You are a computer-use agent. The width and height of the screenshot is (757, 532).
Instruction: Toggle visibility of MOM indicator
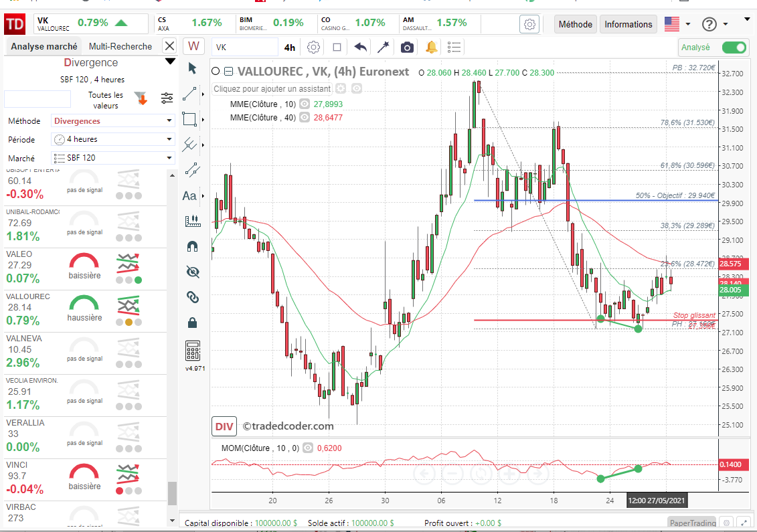pyautogui.click(x=307, y=448)
